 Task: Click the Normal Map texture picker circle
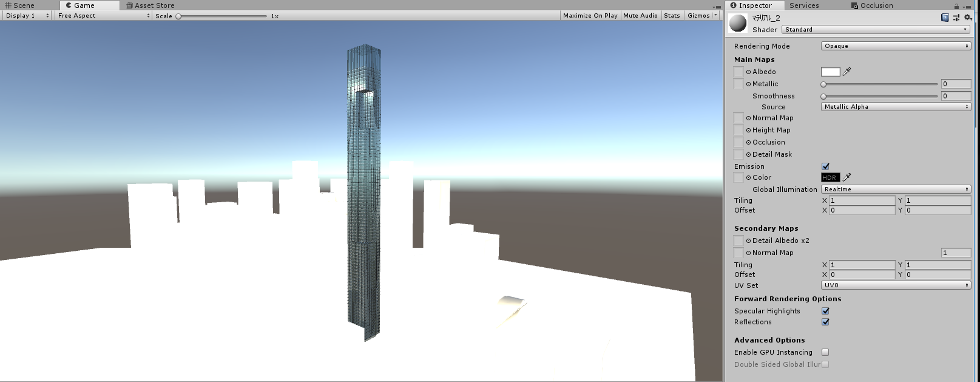(x=749, y=118)
